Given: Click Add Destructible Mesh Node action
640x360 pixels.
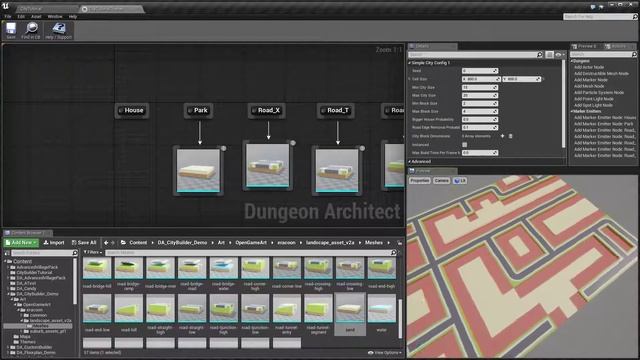Looking at the screenshot, I should [601, 73].
